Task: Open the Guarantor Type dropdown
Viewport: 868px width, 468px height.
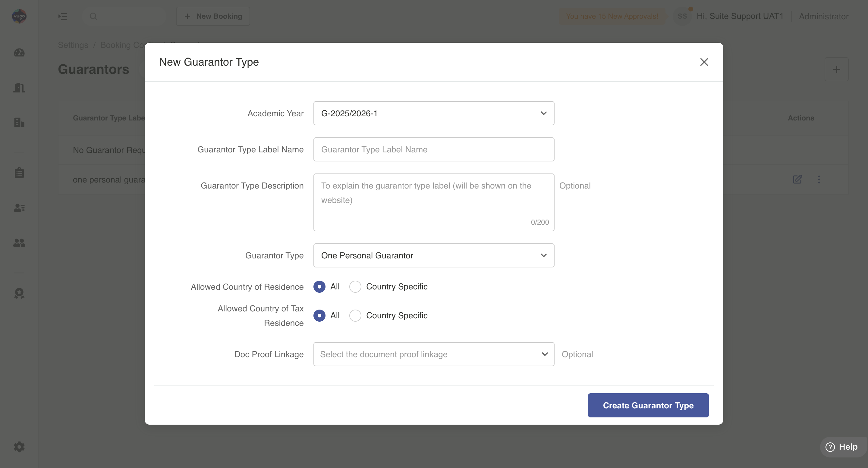Action: click(x=433, y=255)
